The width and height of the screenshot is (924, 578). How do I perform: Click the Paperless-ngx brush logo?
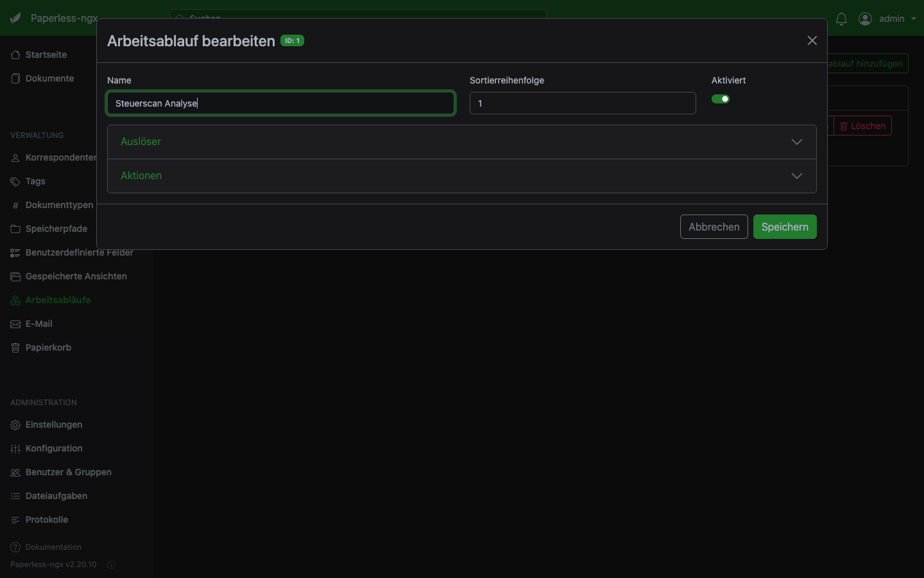(15, 18)
